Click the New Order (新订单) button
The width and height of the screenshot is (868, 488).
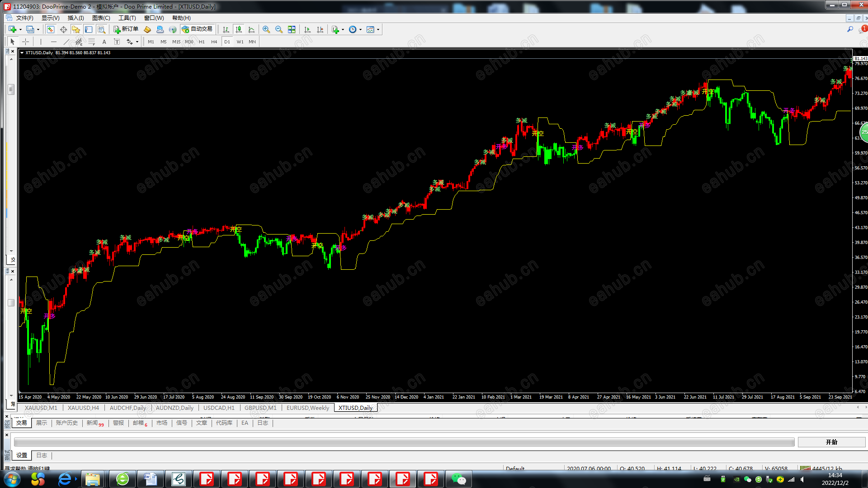click(126, 29)
